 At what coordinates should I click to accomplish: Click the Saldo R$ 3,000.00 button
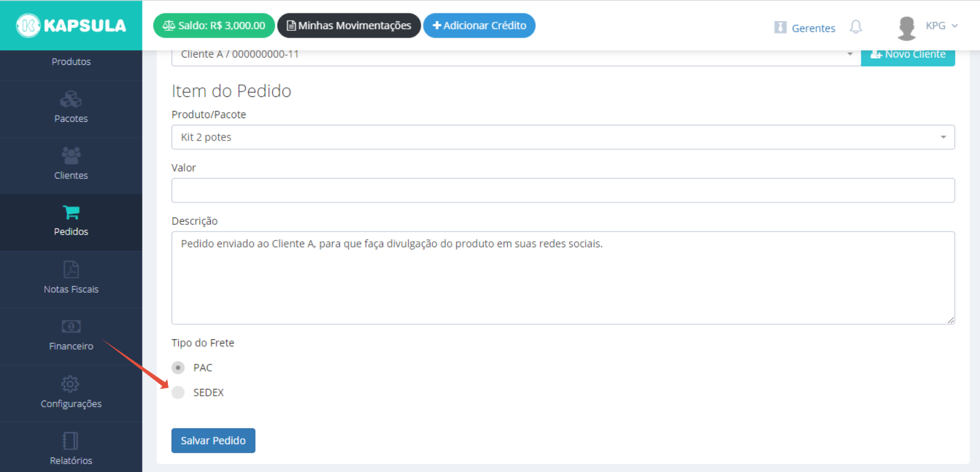pyautogui.click(x=214, y=25)
